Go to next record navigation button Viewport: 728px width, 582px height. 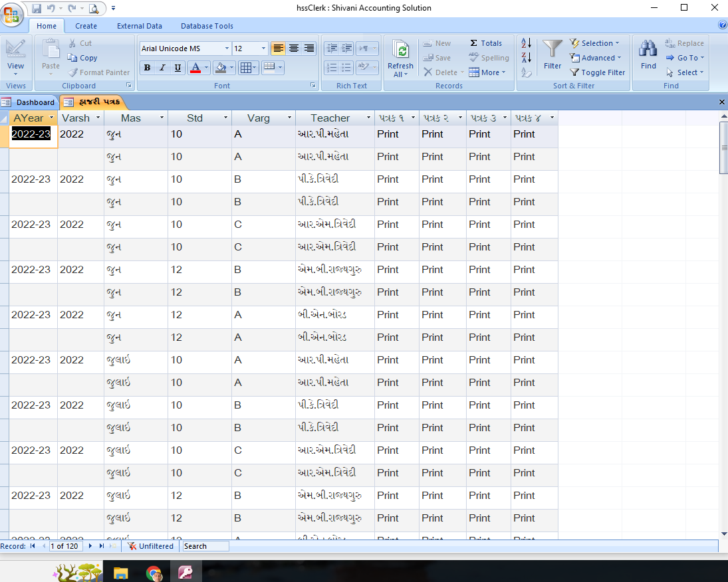(90, 546)
